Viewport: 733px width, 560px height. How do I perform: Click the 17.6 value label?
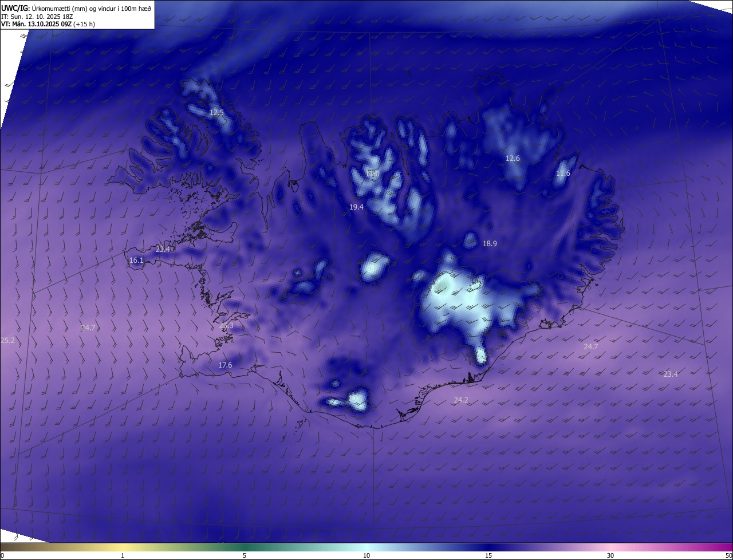(x=225, y=365)
